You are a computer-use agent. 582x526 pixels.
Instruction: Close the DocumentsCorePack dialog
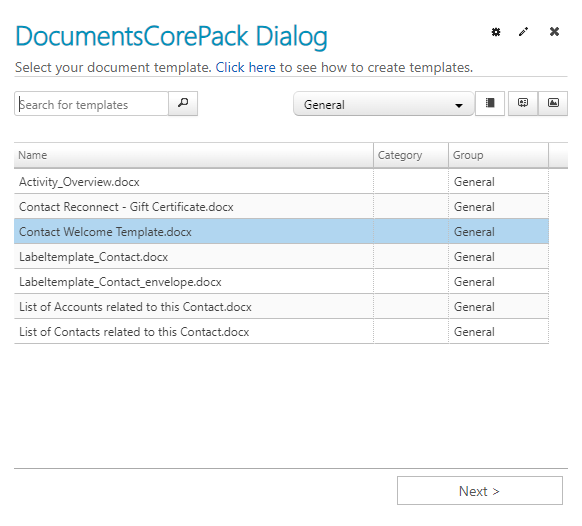(x=554, y=32)
